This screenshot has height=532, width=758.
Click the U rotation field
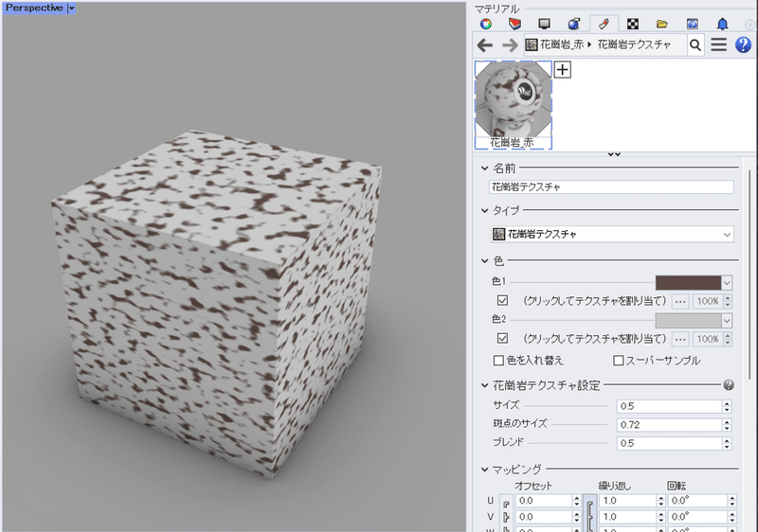click(x=698, y=501)
